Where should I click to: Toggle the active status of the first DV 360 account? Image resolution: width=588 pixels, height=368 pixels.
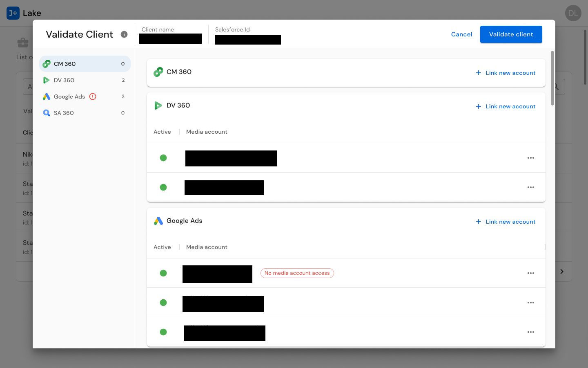[x=163, y=158]
